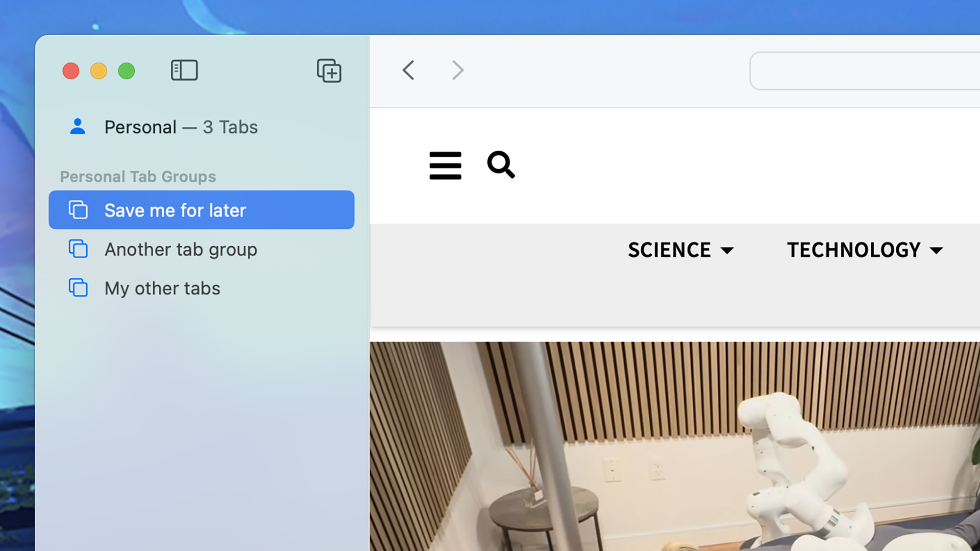Click the tab group icon beside Another tab group
The height and width of the screenshot is (551, 980).
(78, 249)
